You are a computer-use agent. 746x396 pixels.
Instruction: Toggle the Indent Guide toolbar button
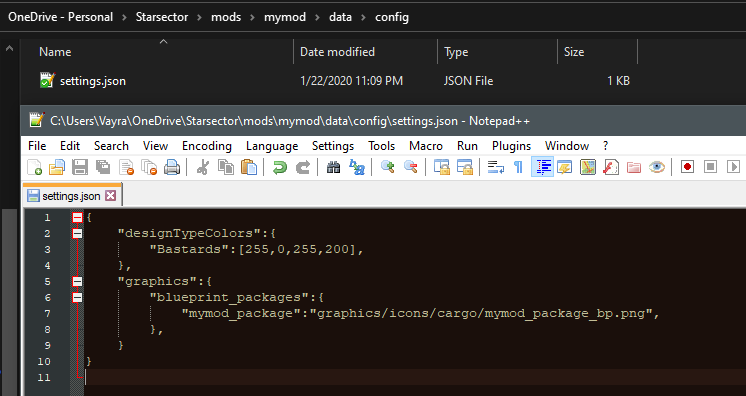point(542,167)
